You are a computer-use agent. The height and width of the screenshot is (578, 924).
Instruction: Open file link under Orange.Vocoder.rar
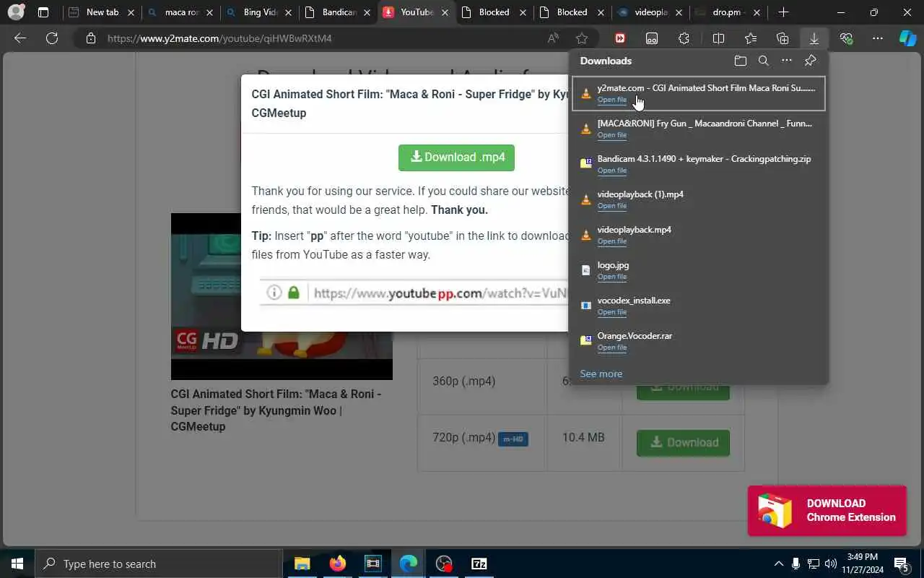pyautogui.click(x=612, y=348)
